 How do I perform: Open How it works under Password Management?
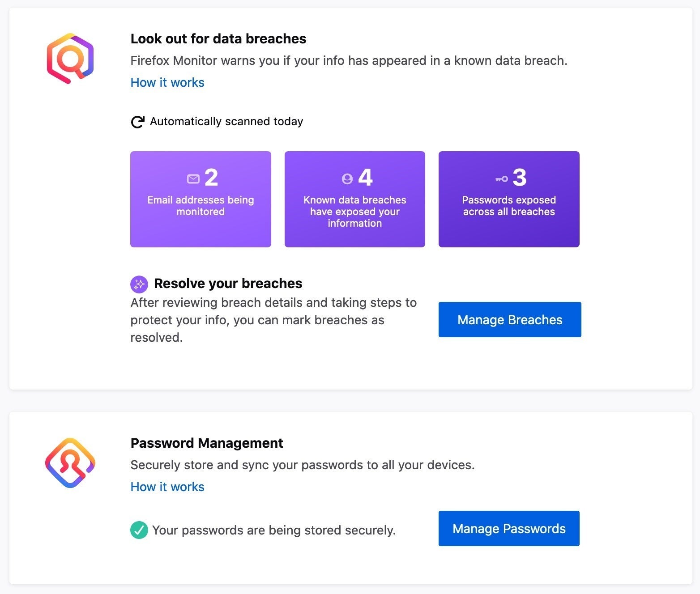coord(167,487)
